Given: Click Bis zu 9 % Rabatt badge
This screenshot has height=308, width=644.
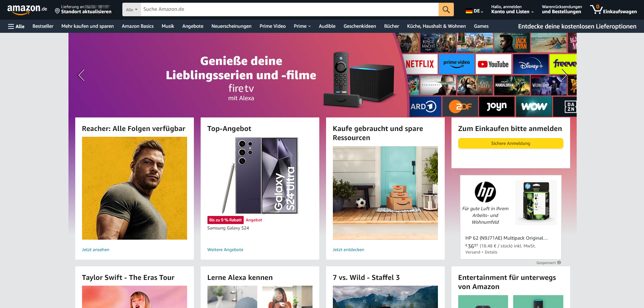Looking at the screenshot, I should click(225, 220).
